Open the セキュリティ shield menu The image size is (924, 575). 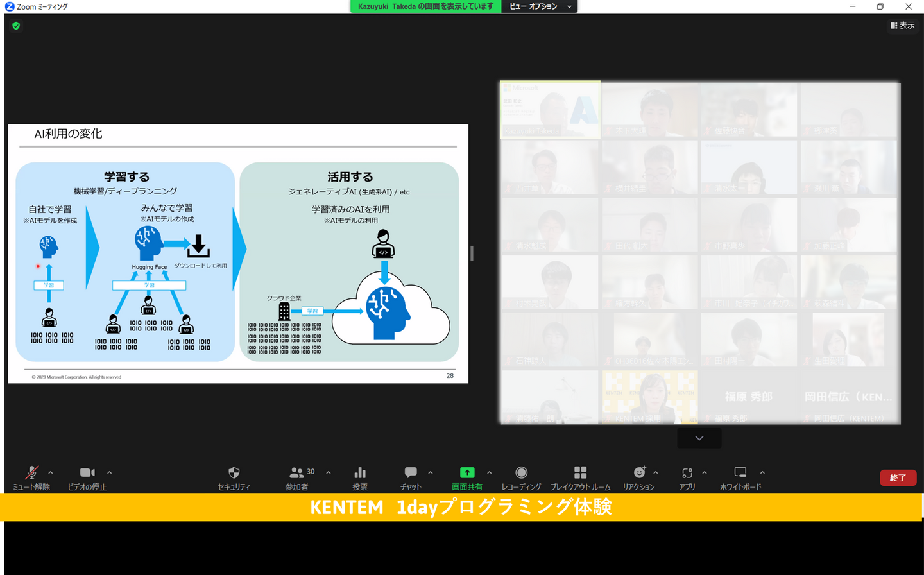pyautogui.click(x=234, y=478)
